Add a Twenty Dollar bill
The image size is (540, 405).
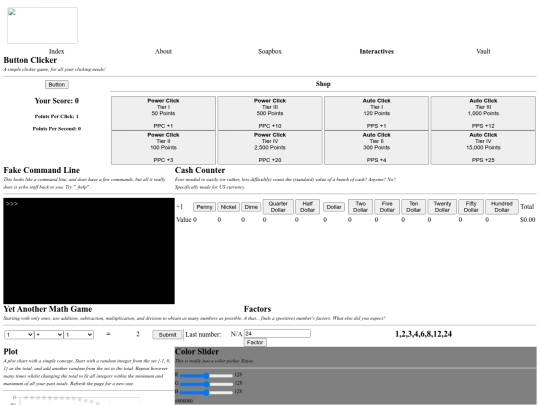tap(442, 207)
